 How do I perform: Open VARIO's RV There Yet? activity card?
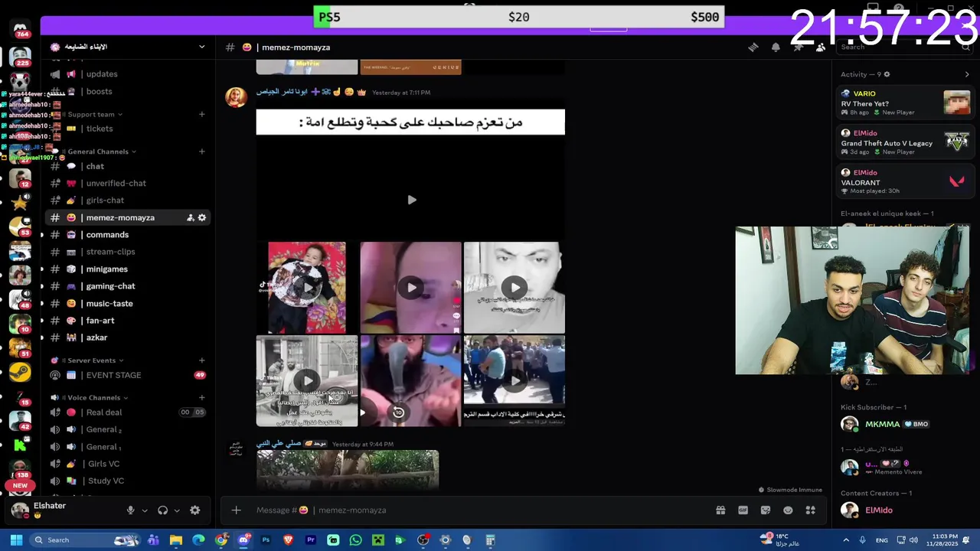pos(905,103)
